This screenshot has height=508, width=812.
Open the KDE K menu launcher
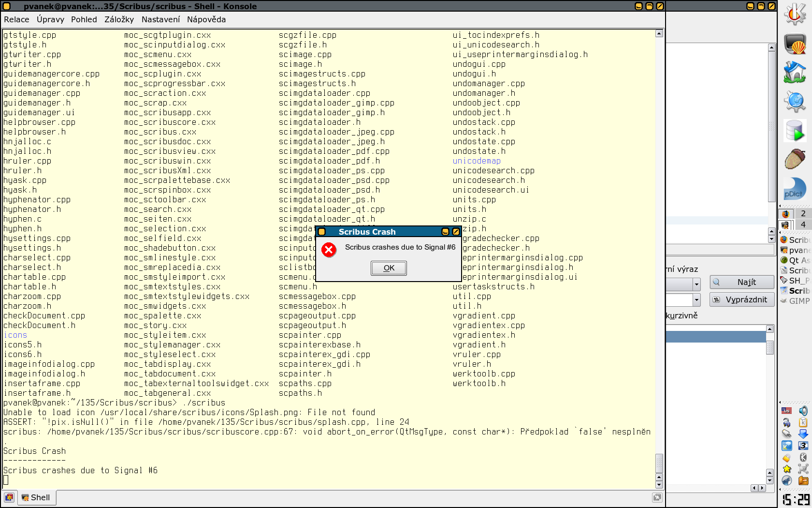tap(795, 14)
